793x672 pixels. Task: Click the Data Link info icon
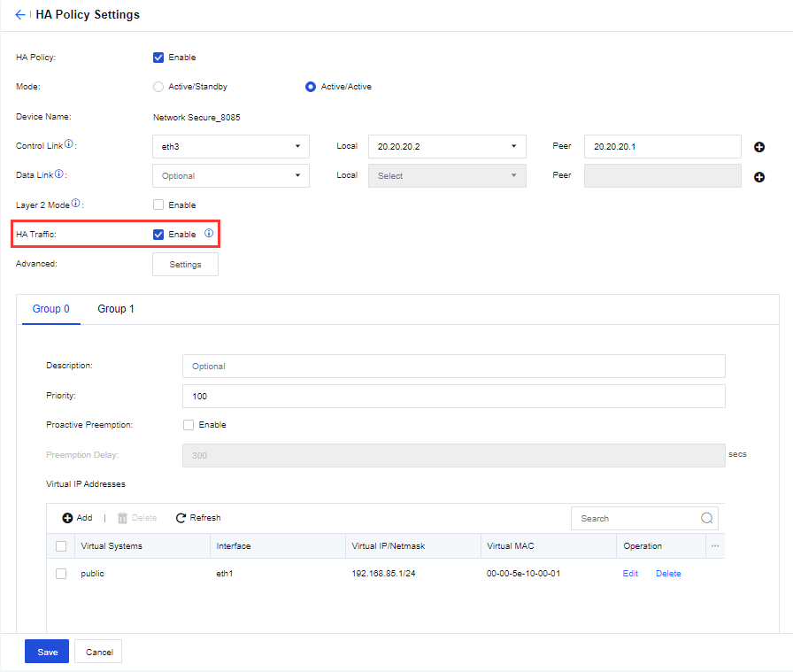pyautogui.click(x=59, y=174)
